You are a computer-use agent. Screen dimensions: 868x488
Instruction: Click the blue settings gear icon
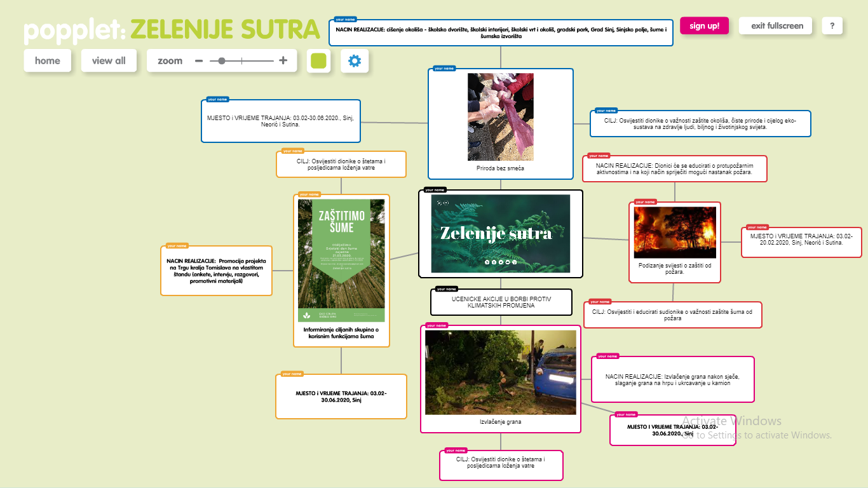click(x=355, y=61)
